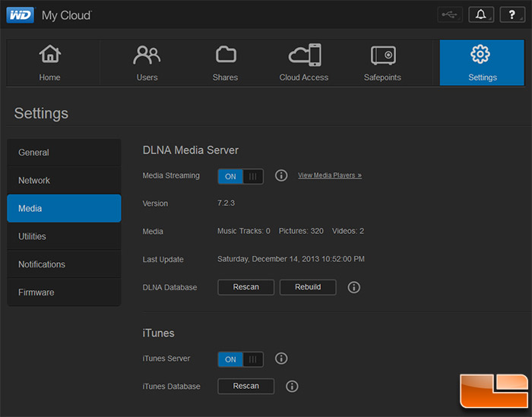532x417 pixels.
Task: Open the Safepoints tab
Action: coord(383,63)
